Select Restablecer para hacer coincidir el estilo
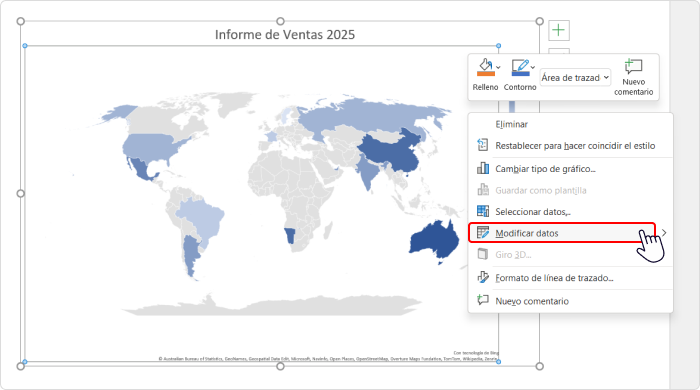 point(575,146)
